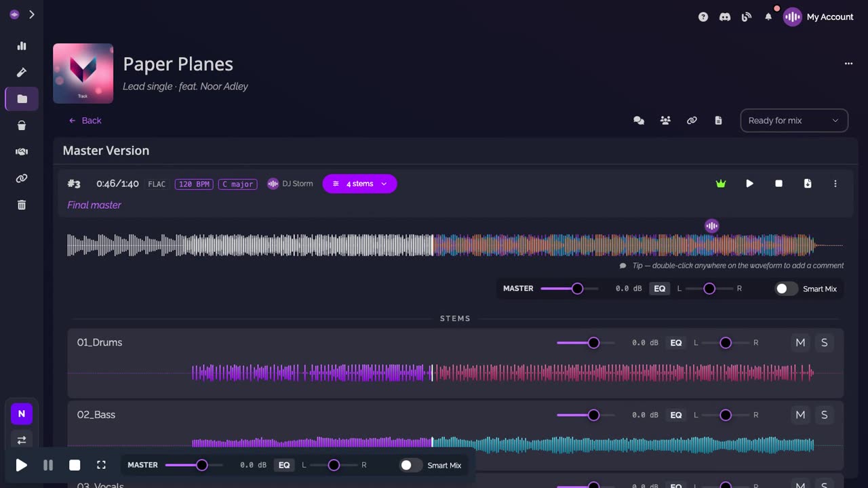Open the chain link item in left sidebar
The height and width of the screenshot is (488, 868).
[22, 178]
